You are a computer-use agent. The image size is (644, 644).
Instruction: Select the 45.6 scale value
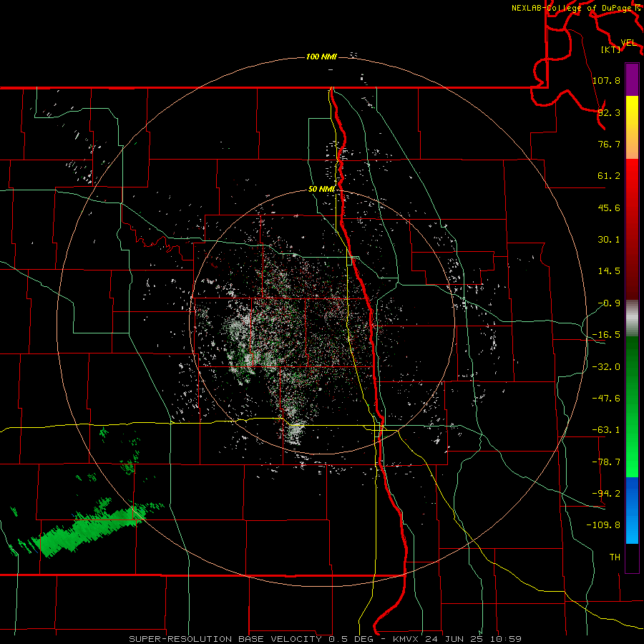click(x=609, y=208)
